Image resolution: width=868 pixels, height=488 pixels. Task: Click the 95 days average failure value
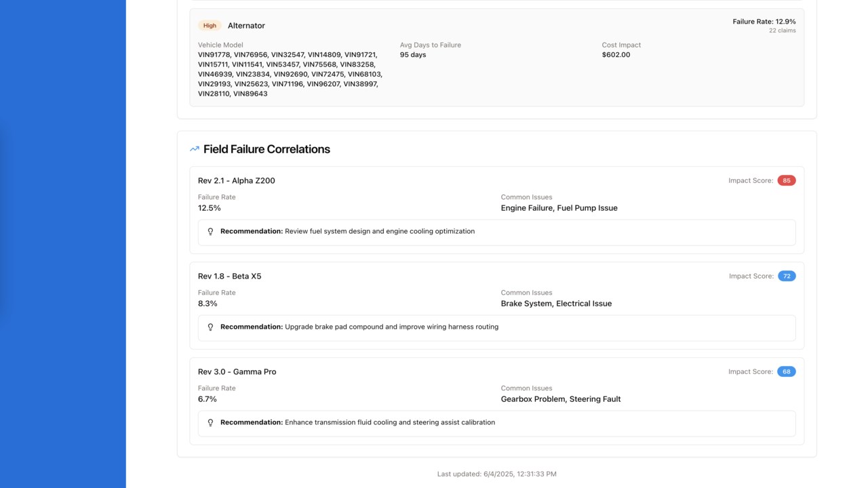click(x=413, y=55)
